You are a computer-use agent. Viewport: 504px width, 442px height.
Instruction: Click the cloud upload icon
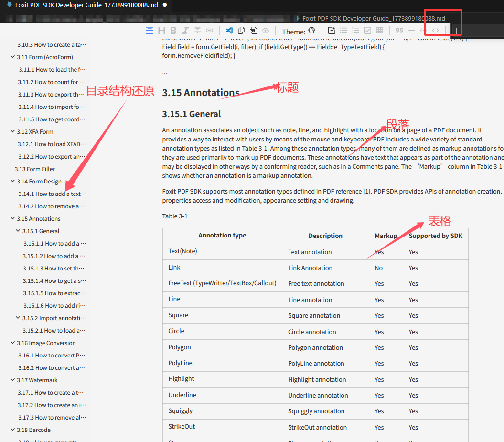click(x=266, y=31)
